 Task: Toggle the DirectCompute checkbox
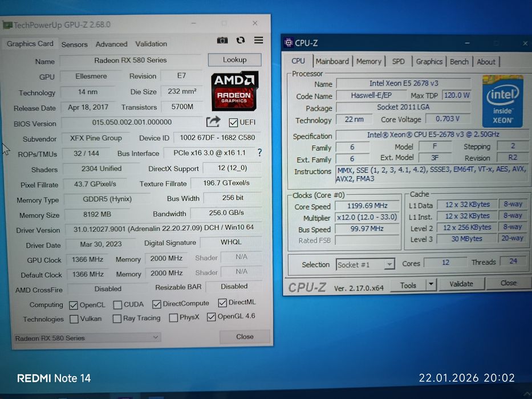click(156, 304)
